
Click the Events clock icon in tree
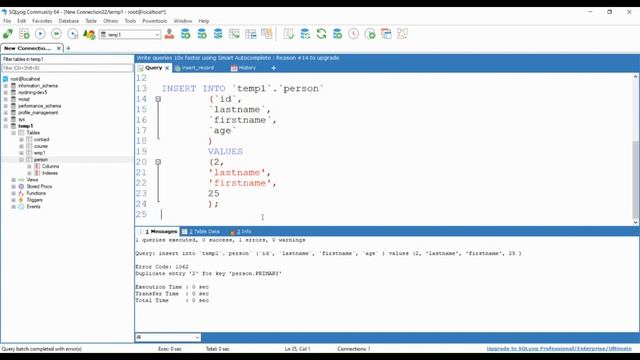point(21,207)
